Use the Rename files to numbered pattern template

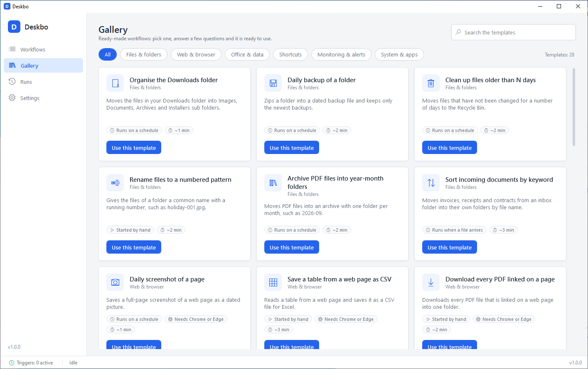point(134,247)
